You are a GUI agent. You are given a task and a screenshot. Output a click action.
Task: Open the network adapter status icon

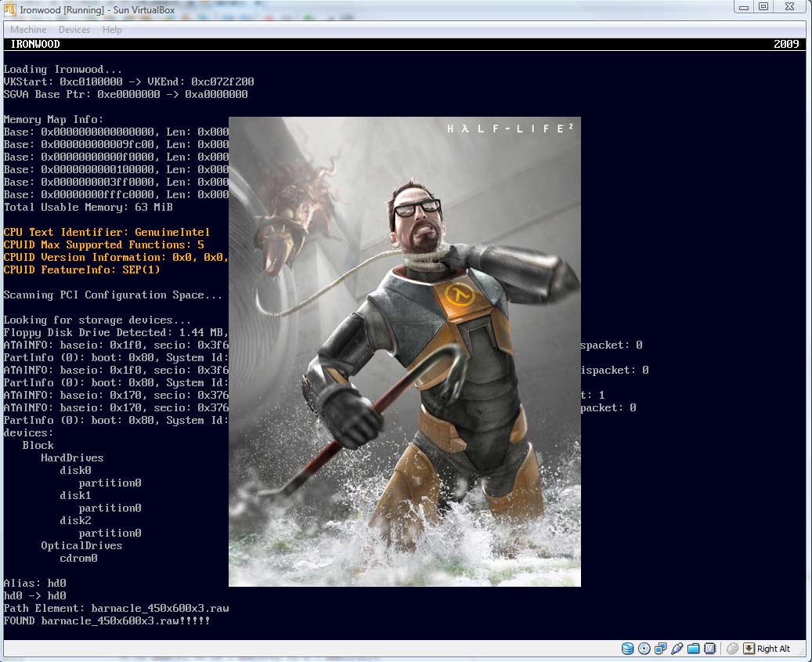tap(661, 649)
